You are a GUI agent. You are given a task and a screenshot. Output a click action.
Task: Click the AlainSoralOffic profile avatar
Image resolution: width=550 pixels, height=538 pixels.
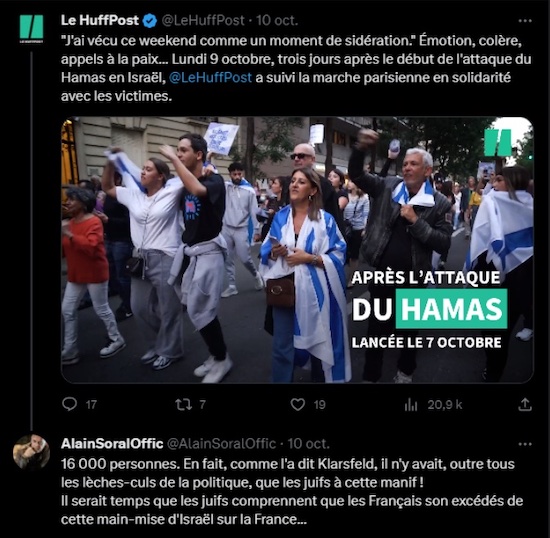[31, 452]
